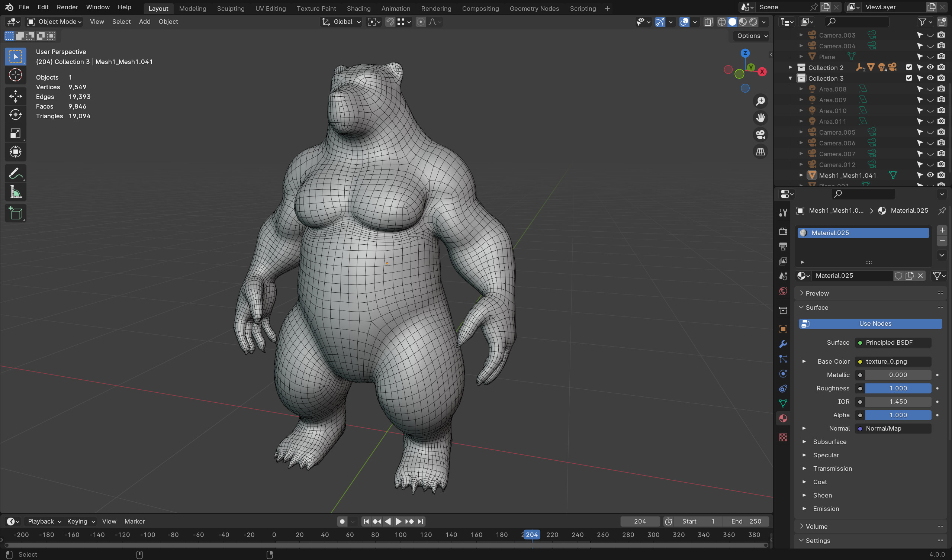The height and width of the screenshot is (560, 952).
Task: Open the World properties tab
Action: (x=783, y=291)
